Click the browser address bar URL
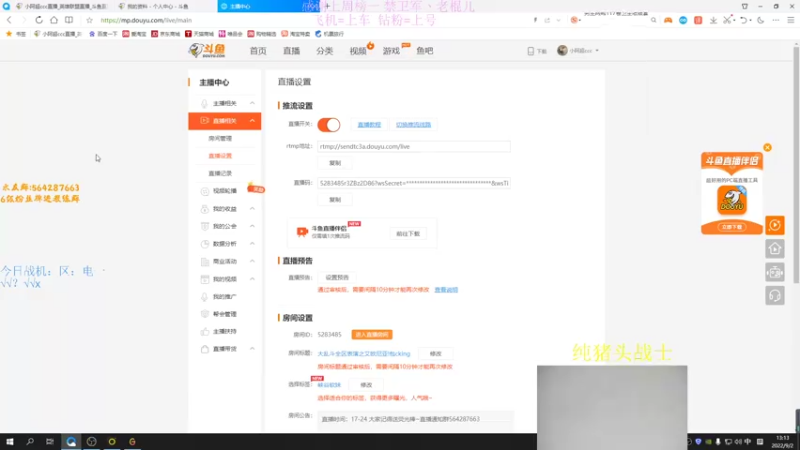Viewport: 800px width, 450px height. (146, 20)
